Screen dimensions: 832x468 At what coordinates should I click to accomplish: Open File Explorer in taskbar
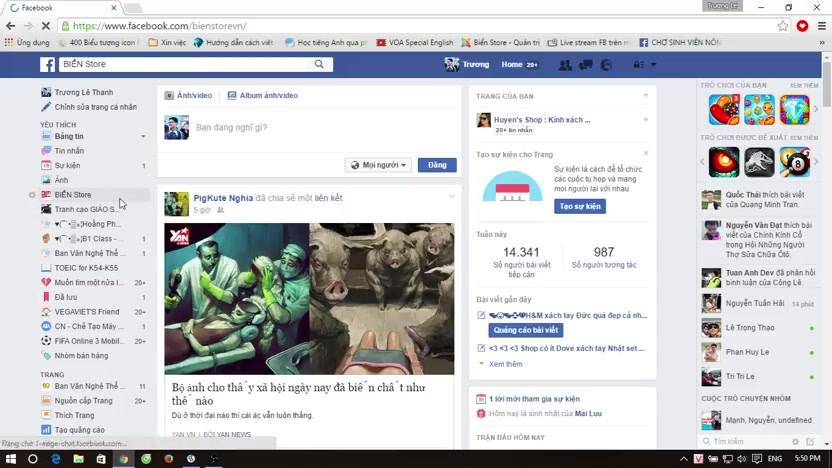pyautogui.click(x=79, y=459)
